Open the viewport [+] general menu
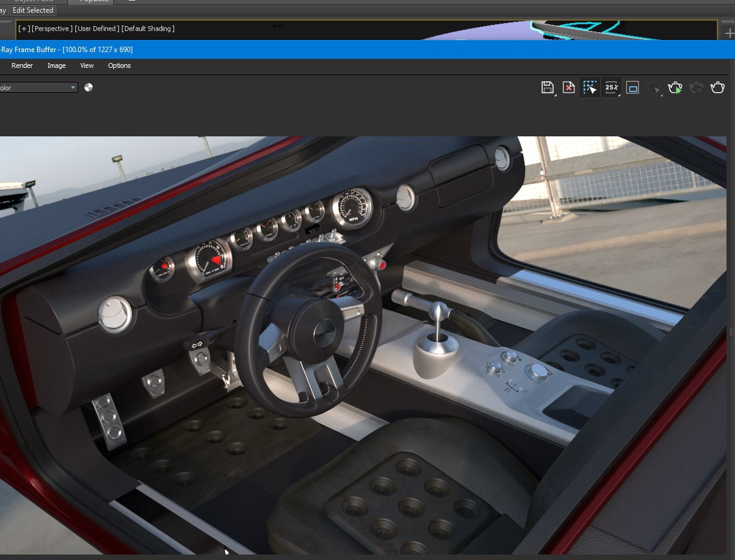The image size is (735, 560). (24, 28)
